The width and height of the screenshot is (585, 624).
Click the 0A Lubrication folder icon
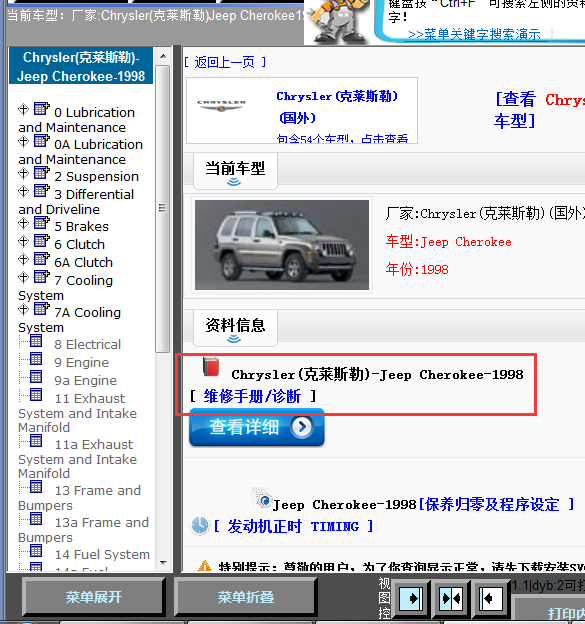coord(41,140)
